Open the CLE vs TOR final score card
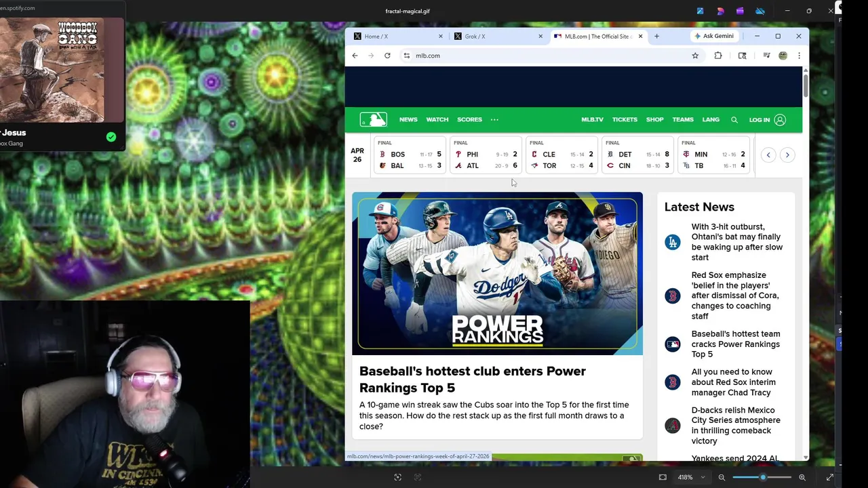The image size is (868, 488). pos(561,156)
